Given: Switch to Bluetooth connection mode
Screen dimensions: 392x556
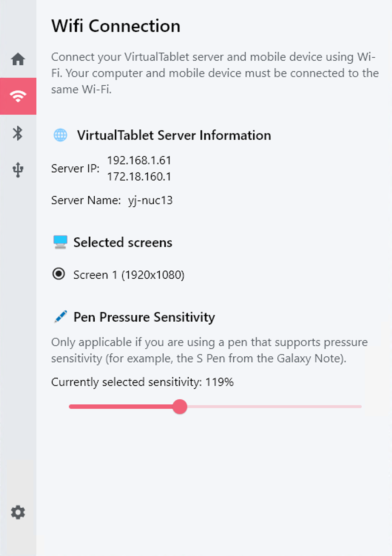Looking at the screenshot, I should click(x=18, y=133).
